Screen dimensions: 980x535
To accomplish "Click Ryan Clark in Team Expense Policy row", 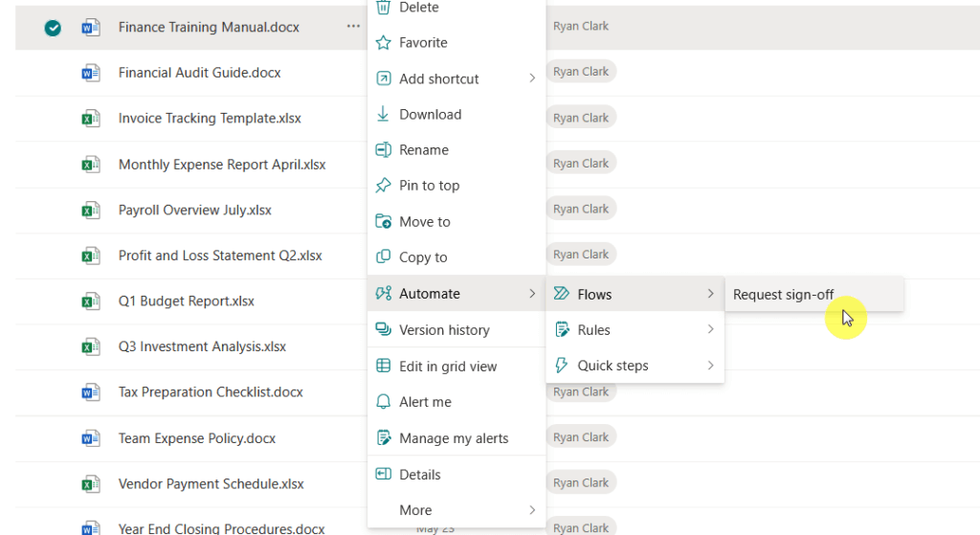I will click(581, 436).
